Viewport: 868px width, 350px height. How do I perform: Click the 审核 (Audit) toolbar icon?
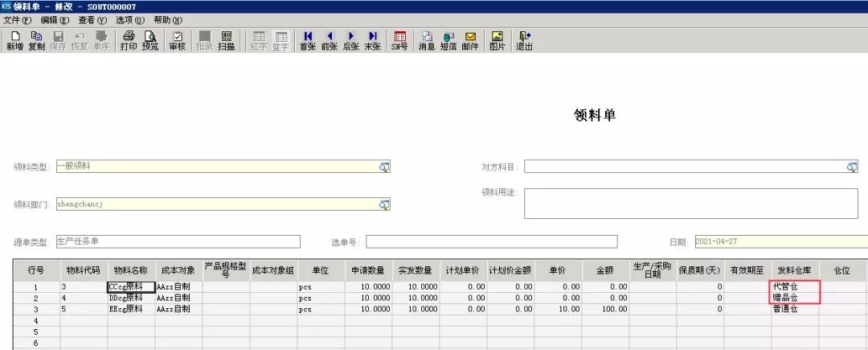tap(178, 40)
